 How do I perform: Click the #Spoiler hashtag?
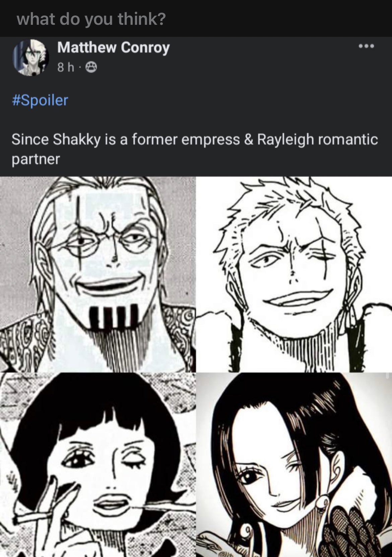(40, 100)
